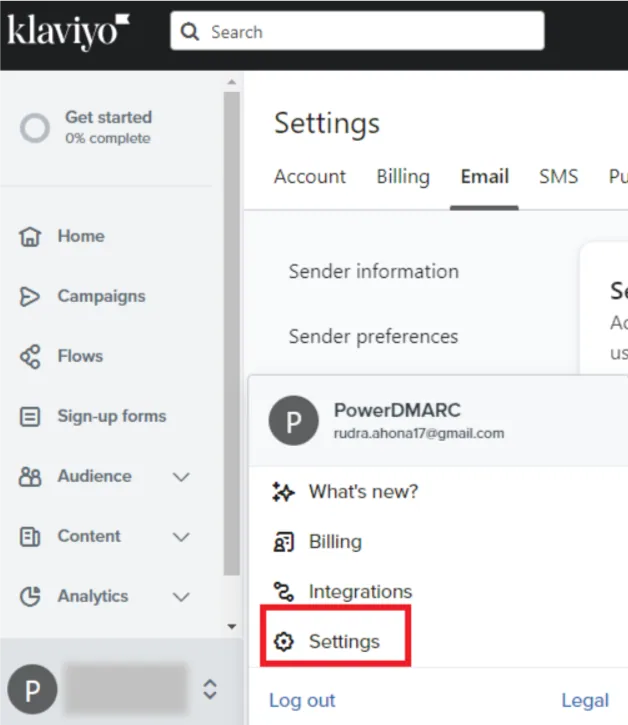Viewport: 628px width, 725px height.
Task: Click the Home house icon
Action: coord(30,236)
